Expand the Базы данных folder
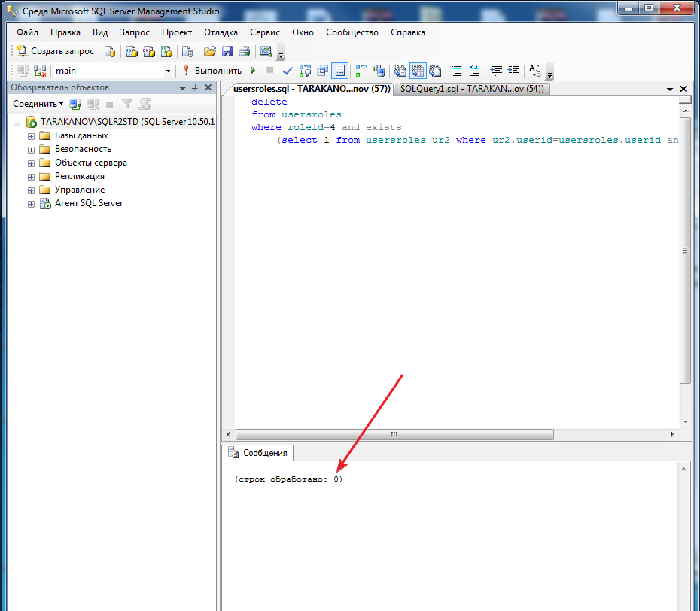This screenshot has height=611, width=700. [32, 136]
